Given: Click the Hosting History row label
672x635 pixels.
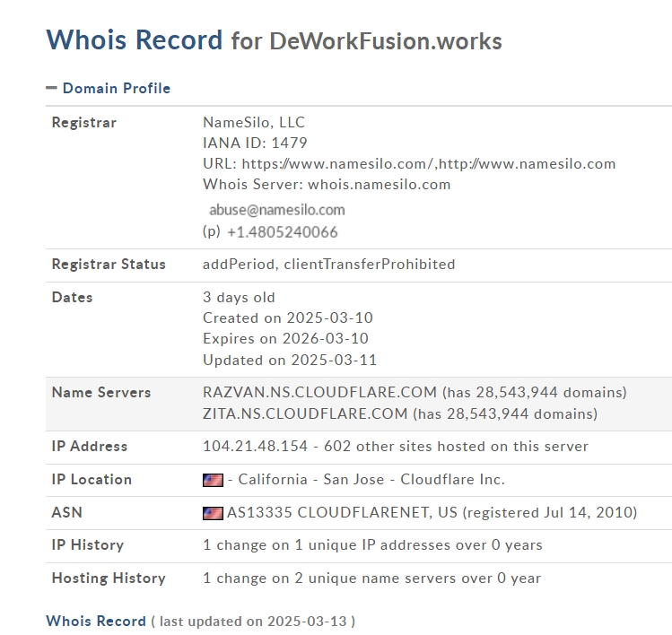Looking at the screenshot, I should tap(109, 578).
